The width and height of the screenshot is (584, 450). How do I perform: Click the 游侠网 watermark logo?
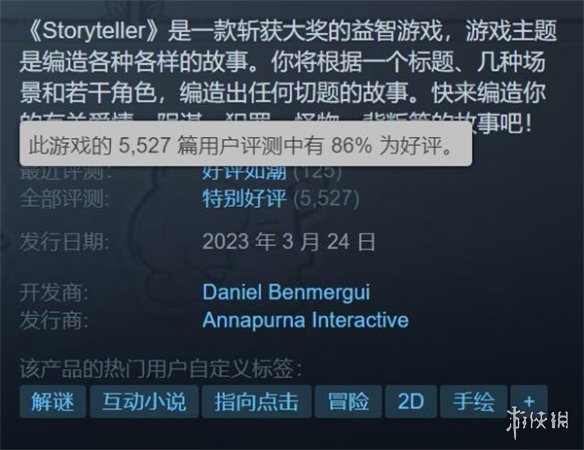click(x=537, y=423)
